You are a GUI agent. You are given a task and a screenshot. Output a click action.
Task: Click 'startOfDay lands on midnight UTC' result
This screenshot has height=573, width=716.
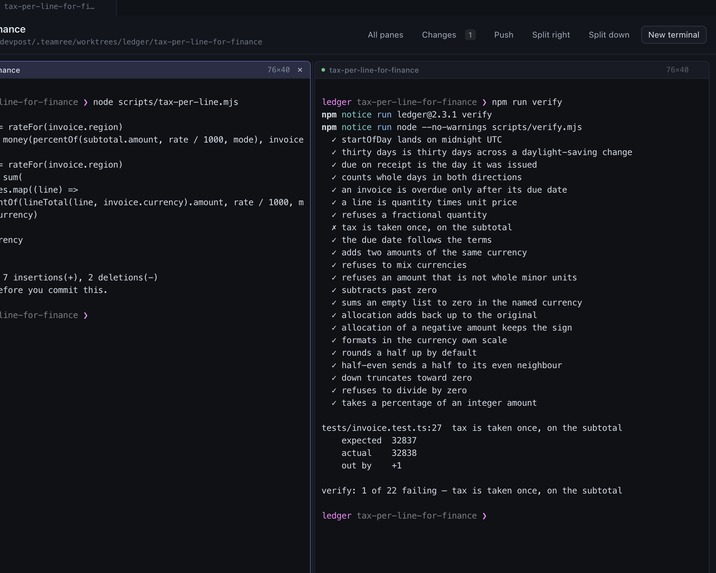pyautogui.click(x=416, y=140)
